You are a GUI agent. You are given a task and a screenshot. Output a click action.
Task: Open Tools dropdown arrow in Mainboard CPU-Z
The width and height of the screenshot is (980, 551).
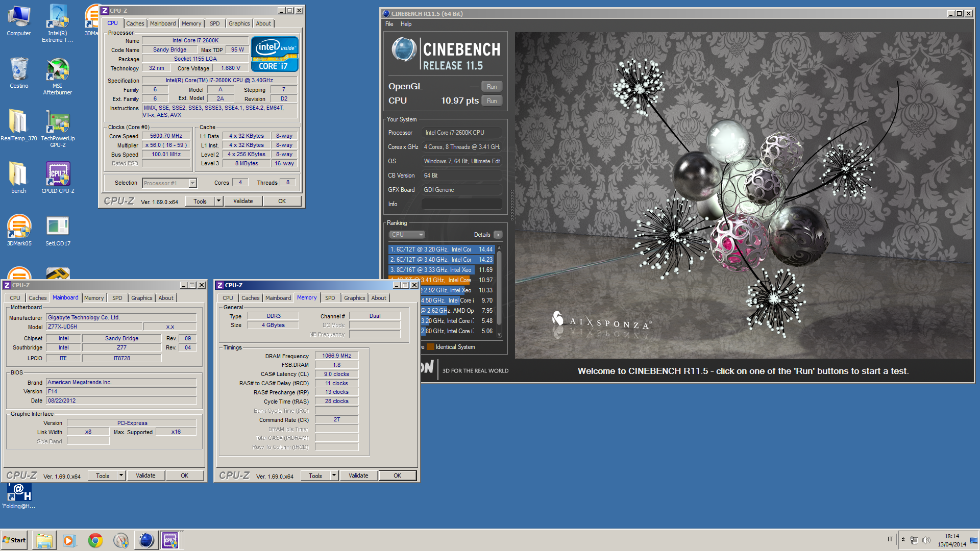[x=121, y=475]
